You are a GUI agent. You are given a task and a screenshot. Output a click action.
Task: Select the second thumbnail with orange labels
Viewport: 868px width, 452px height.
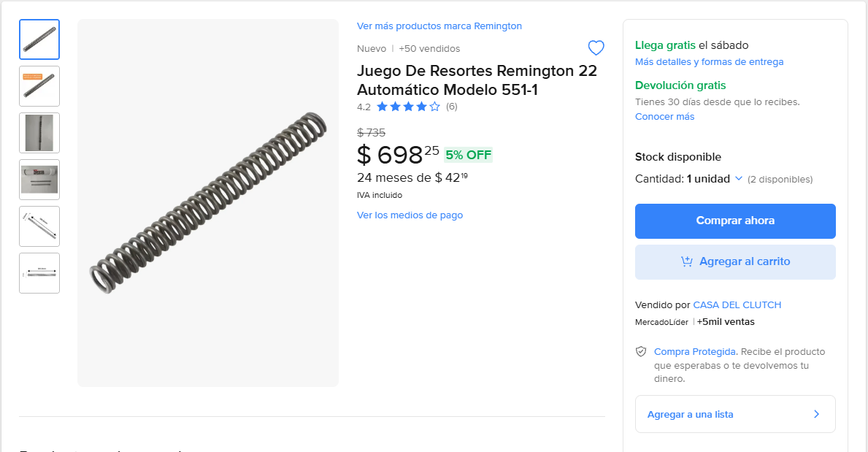click(x=39, y=86)
